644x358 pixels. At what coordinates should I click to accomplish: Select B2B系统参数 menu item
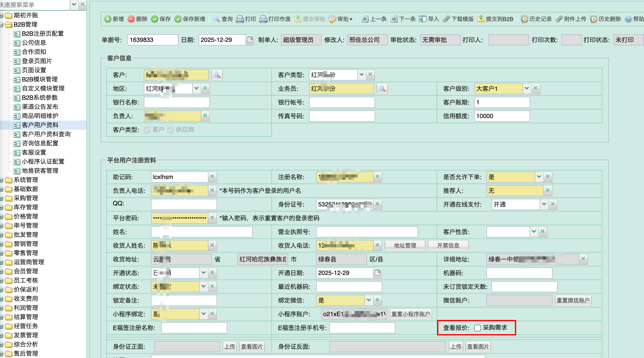coord(40,97)
